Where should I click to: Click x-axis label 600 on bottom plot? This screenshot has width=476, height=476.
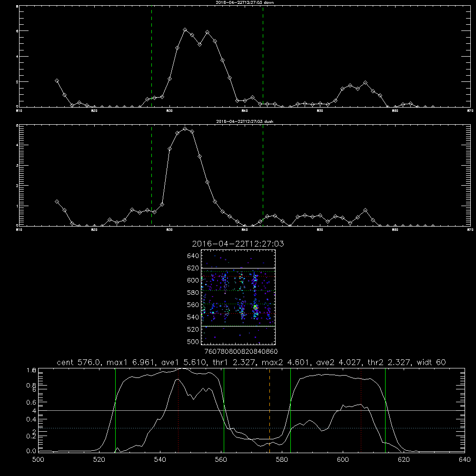tap(343, 460)
